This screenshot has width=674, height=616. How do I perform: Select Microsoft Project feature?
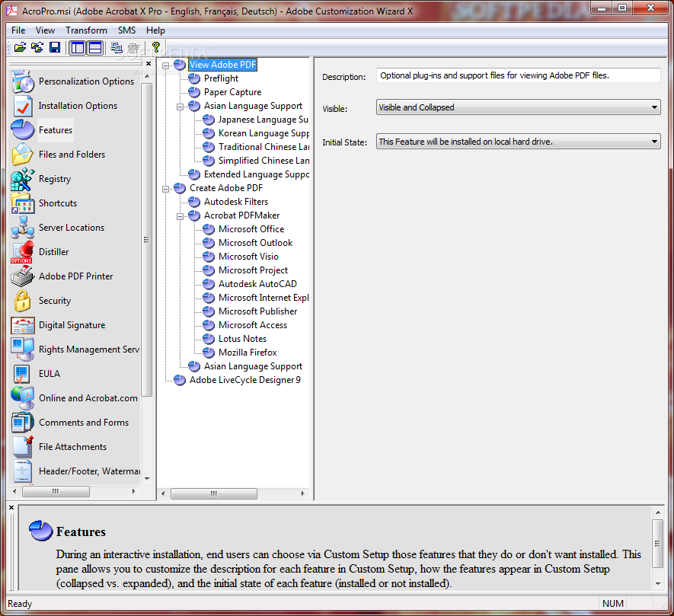coord(253,270)
